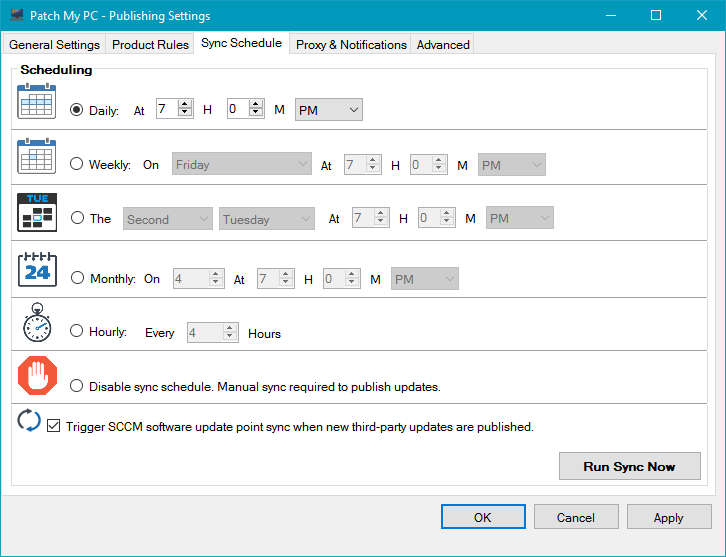This screenshot has height=557, width=726.
Task: Select the Weekly schedule radio button
Action: [x=76, y=164]
